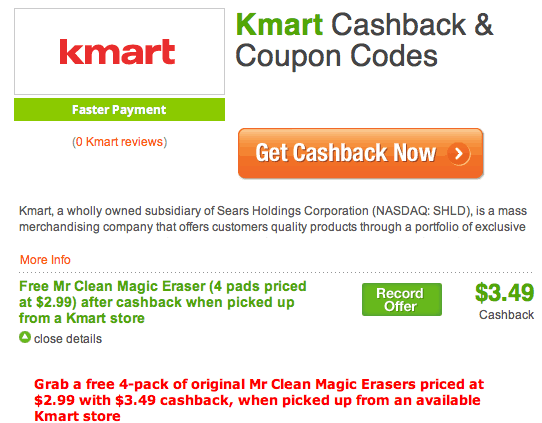Click the Cashback label under $3.49
Image resolution: width=542 pixels, height=423 pixels.
point(506,315)
